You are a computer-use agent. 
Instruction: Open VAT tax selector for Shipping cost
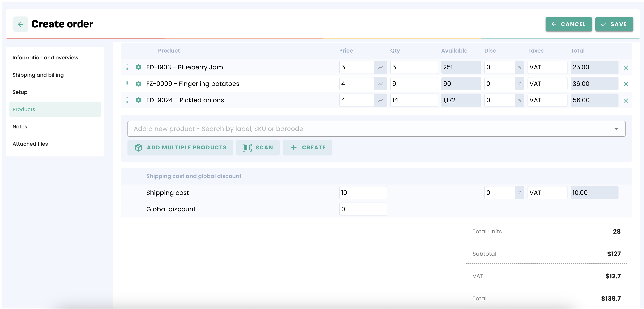coord(547,193)
